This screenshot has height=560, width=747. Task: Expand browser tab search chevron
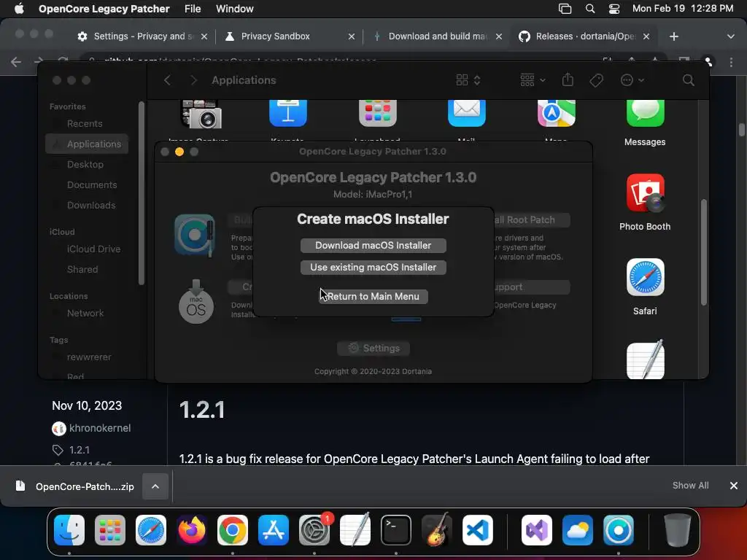(x=730, y=36)
